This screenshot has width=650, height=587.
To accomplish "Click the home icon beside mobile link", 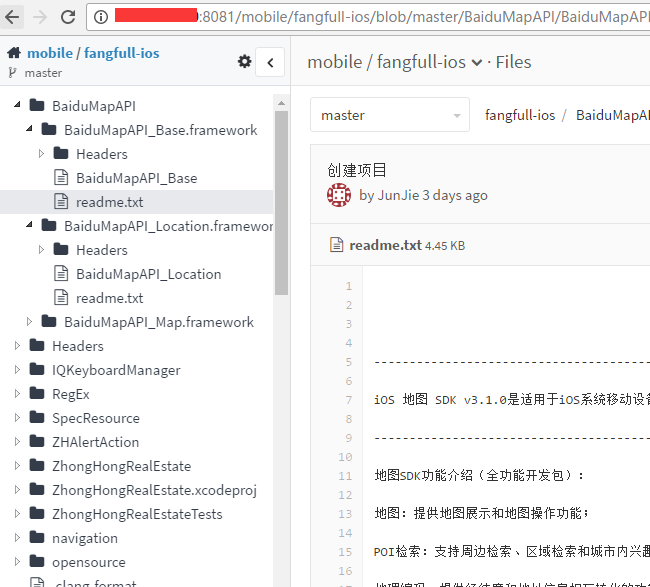I will pyautogui.click(x=14, y=53).
